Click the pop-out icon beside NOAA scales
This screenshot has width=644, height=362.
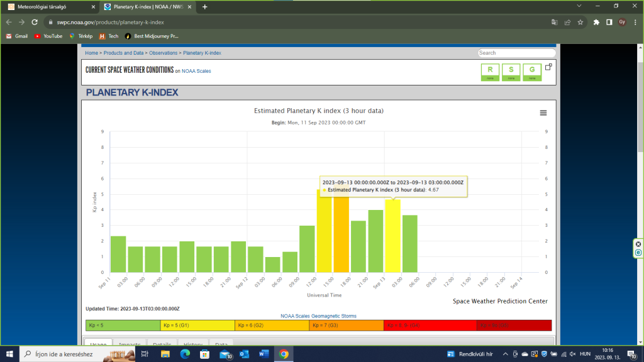(548, 67)
